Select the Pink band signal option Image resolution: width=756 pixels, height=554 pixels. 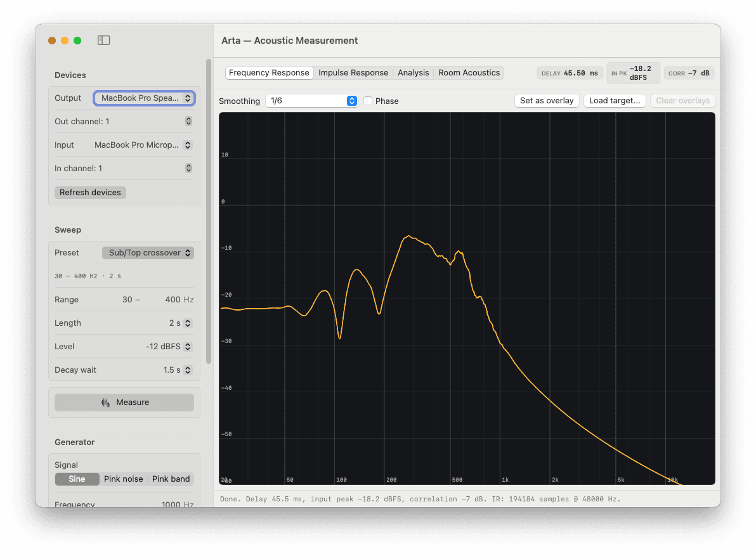coord(171,479)
